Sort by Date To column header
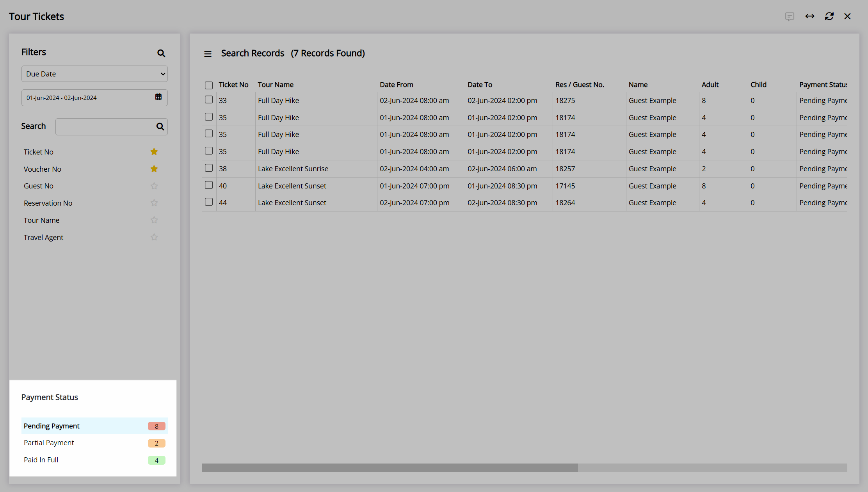The height and width of the screenshot is (492, 868). coord(480,85)
